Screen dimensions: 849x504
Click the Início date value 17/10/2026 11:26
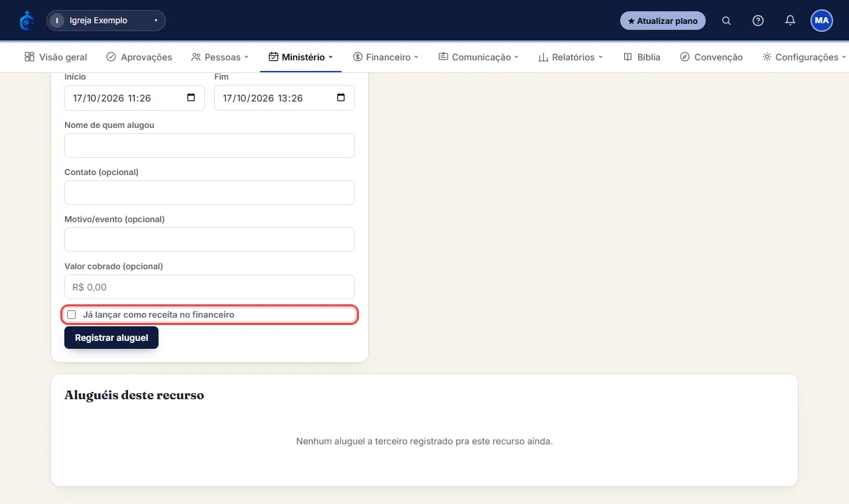tap(112, 97)
